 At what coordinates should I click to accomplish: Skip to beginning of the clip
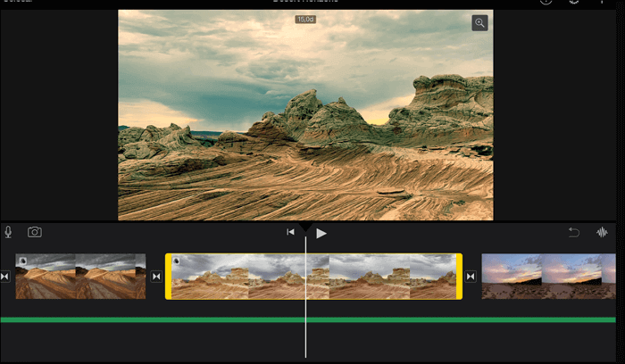tap(290, 232)
